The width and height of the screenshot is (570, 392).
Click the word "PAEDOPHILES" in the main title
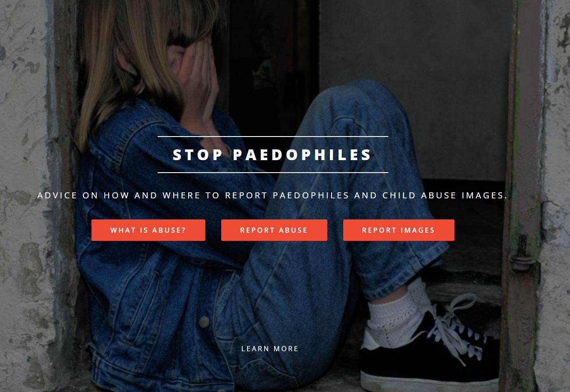[x=302, y=155]
